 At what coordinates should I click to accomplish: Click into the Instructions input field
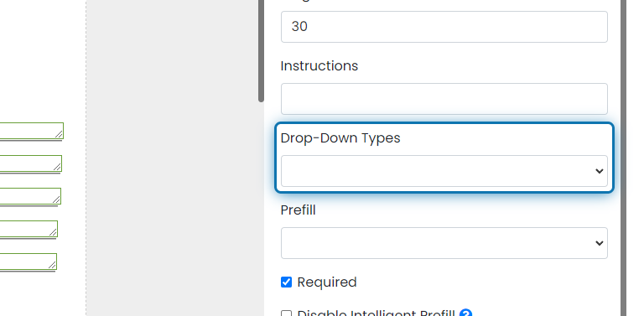[444, 99]
